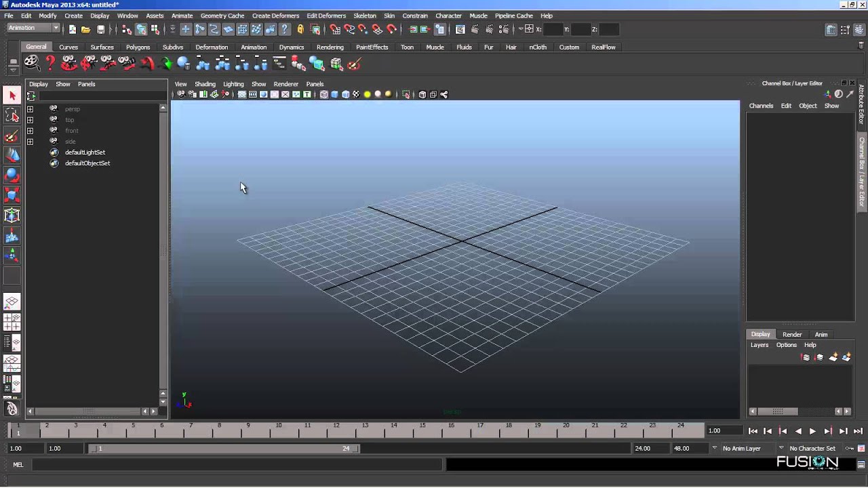Open the Create Deformers menu

[x=275, y=16]
